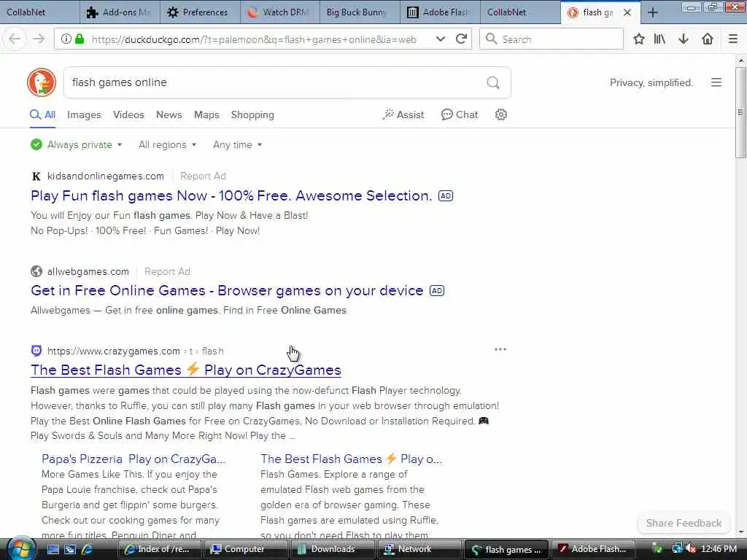Reload the page with the refresh icon

click(x=461, y=39)
